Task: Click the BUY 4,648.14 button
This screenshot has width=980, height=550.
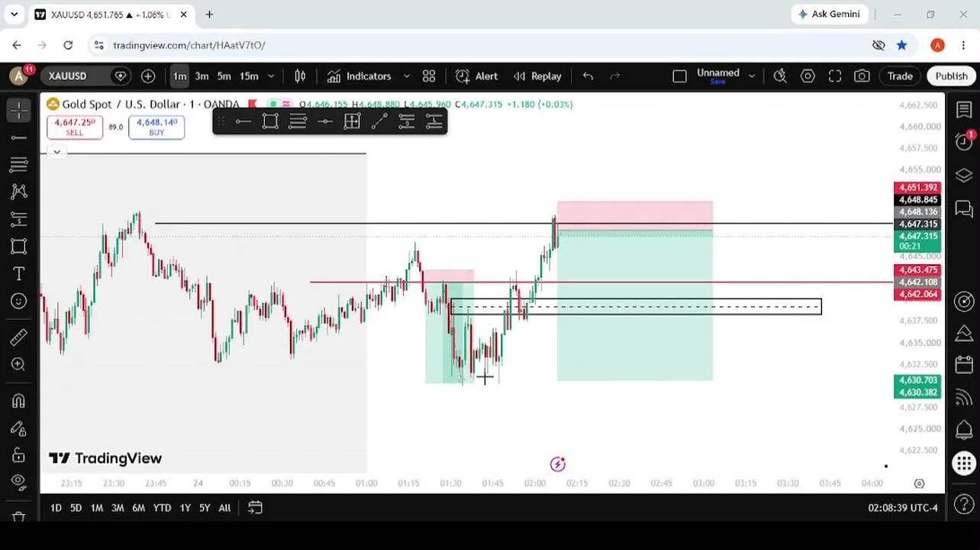Action: pos(156,127)
